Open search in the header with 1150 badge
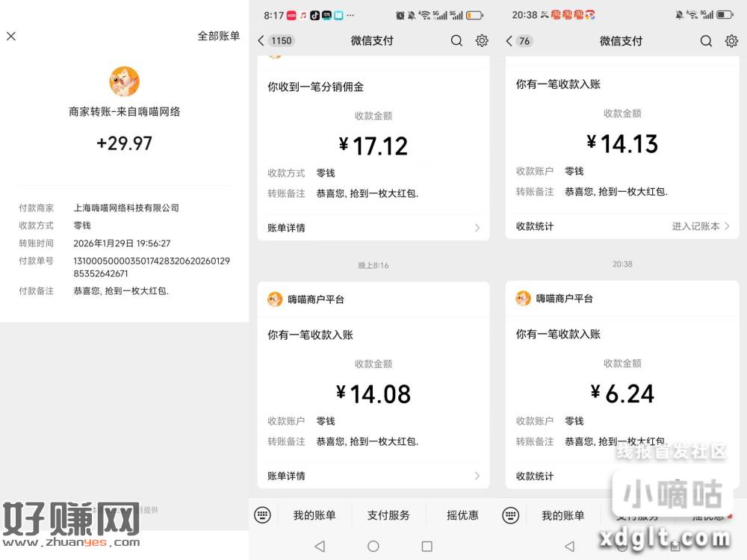 click(456, 41)
